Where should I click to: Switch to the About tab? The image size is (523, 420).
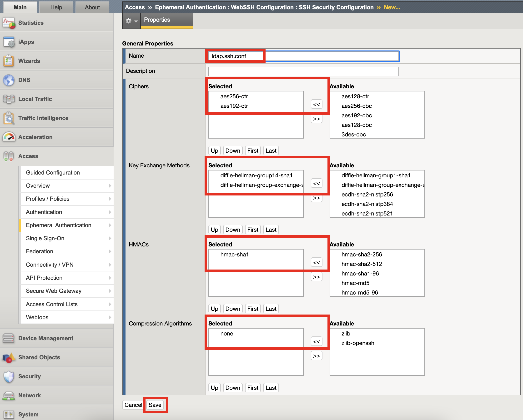click(x=92, y=7)
